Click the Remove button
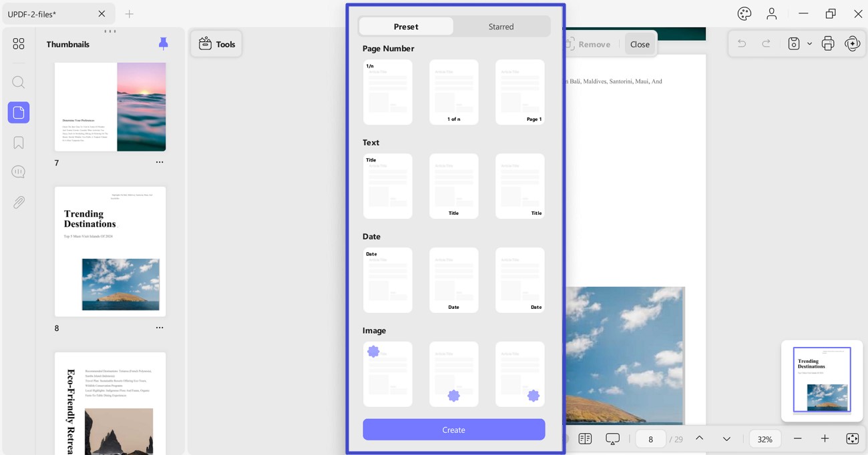868x455 pixels. point(588,44)
